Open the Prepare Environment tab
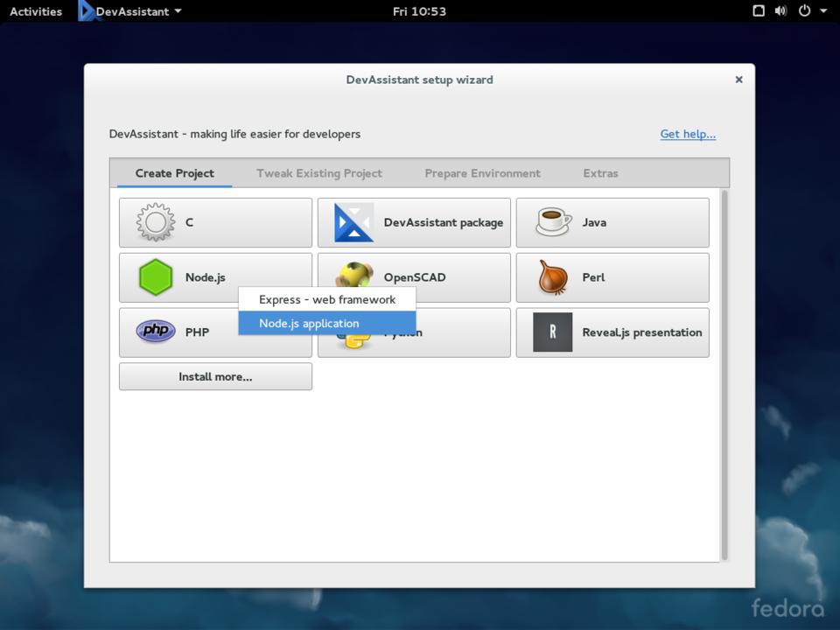This screenshot has height=630, width=840. [482, 173]
